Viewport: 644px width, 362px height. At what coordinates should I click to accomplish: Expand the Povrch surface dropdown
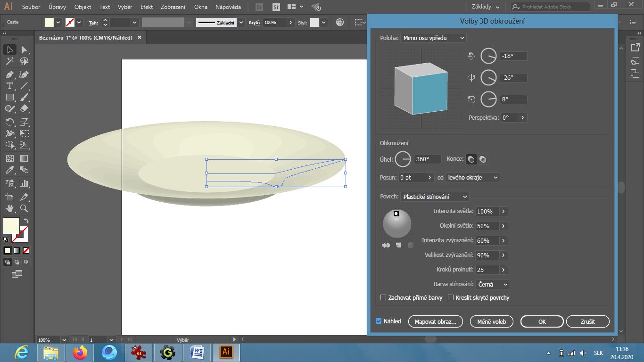click(x=435, y=197)
